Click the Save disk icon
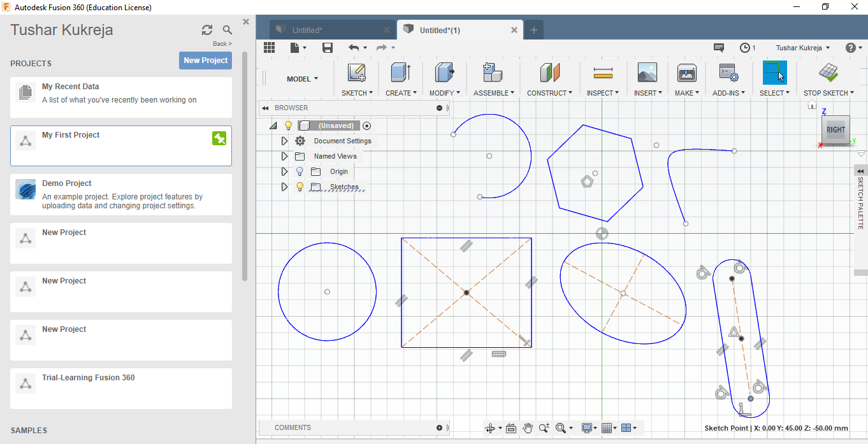 pos(328,48)
